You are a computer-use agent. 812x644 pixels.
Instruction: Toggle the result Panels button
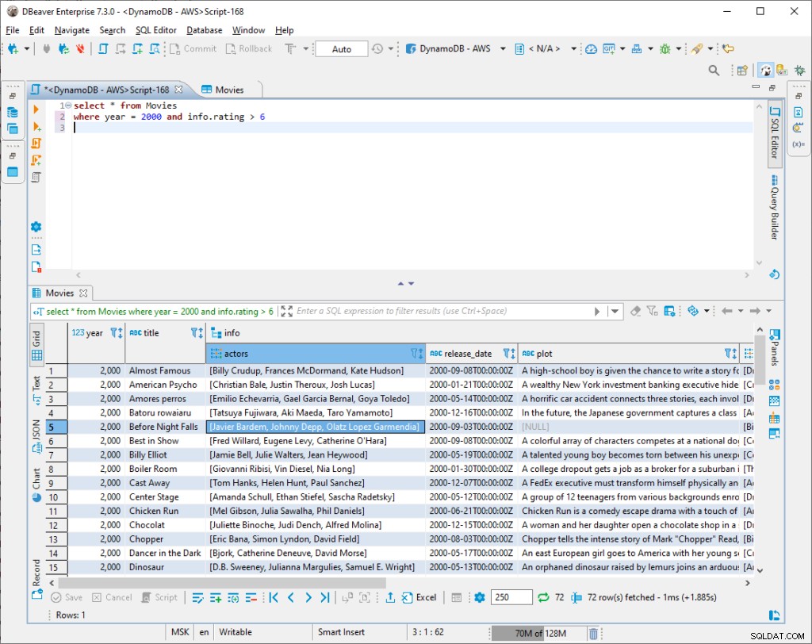point(774,347)
